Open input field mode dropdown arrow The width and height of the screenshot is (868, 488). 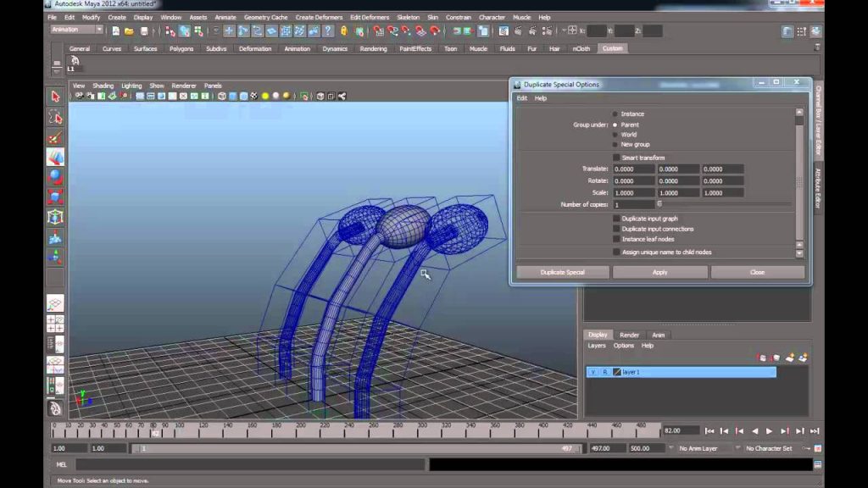point(564,31)
